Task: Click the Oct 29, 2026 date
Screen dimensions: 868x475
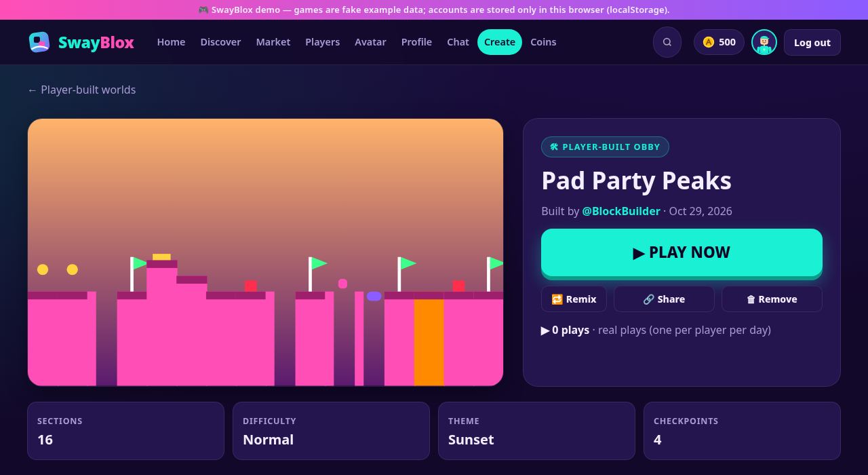Action: [701, 211]
